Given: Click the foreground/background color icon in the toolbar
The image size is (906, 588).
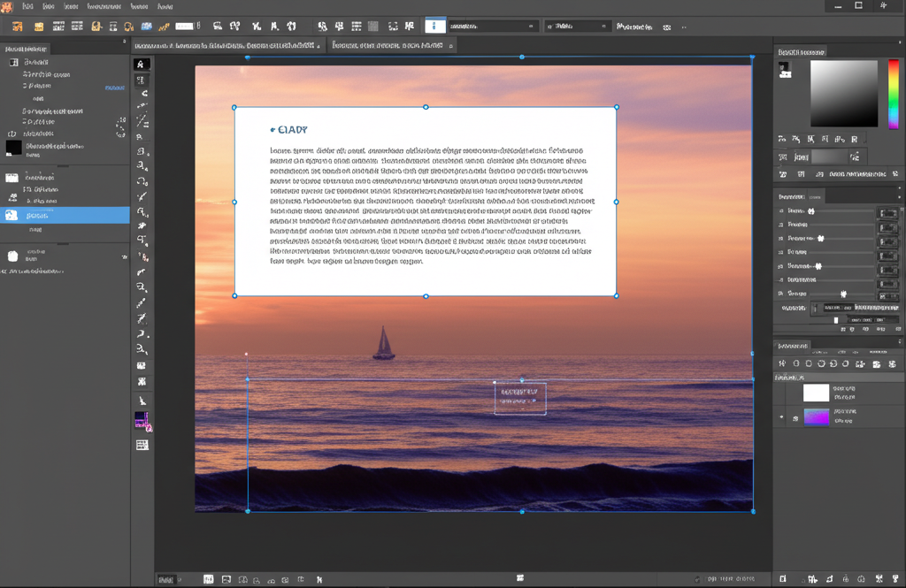Looking at the screenshot, I should pos(142,420).
